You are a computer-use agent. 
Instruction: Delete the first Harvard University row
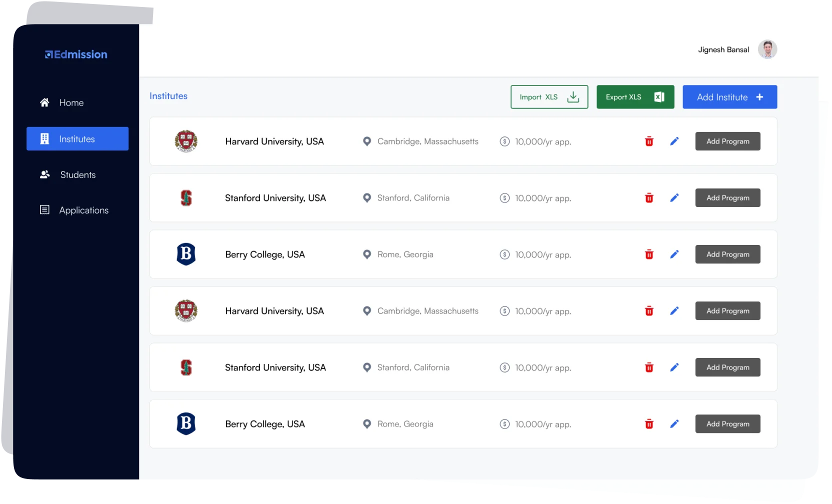649,141
